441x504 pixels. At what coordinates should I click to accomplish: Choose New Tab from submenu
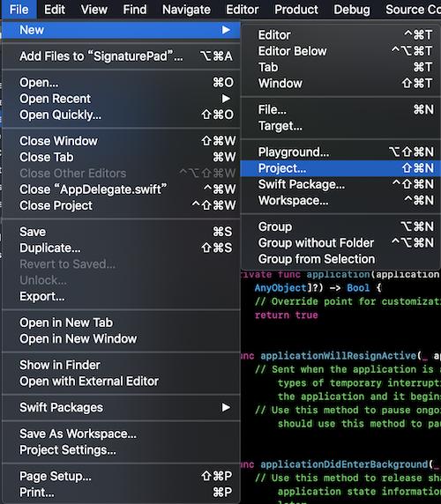340,67
